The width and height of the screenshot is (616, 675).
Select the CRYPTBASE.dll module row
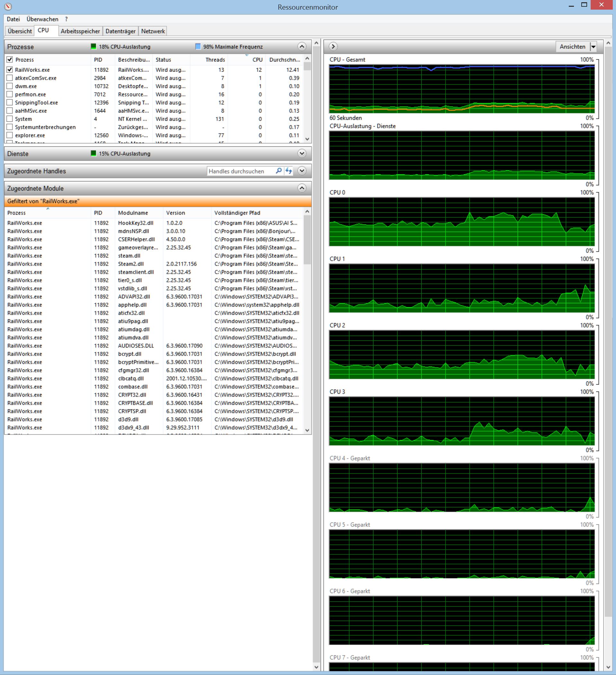point(154,403)
